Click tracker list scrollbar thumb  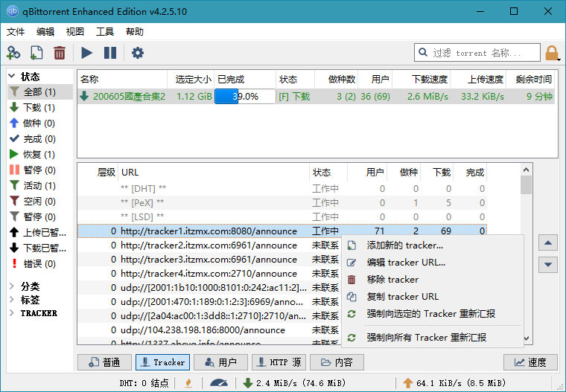527,184
